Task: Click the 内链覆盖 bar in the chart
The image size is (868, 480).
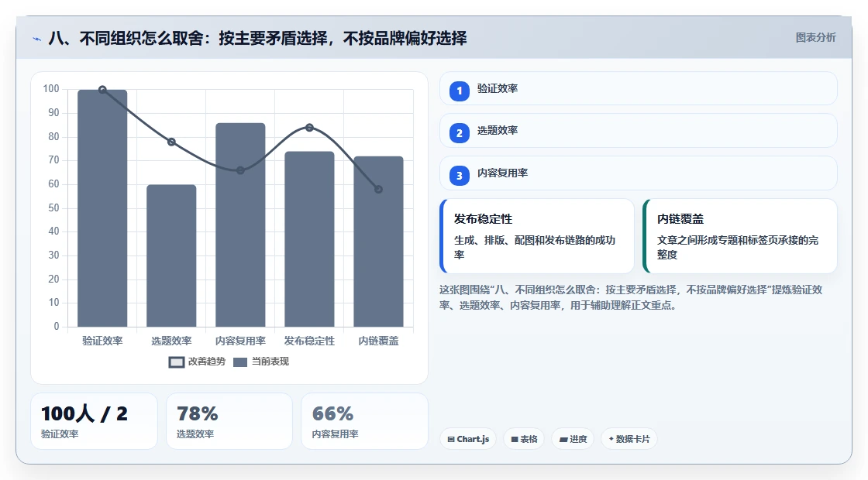Action: 379,241
